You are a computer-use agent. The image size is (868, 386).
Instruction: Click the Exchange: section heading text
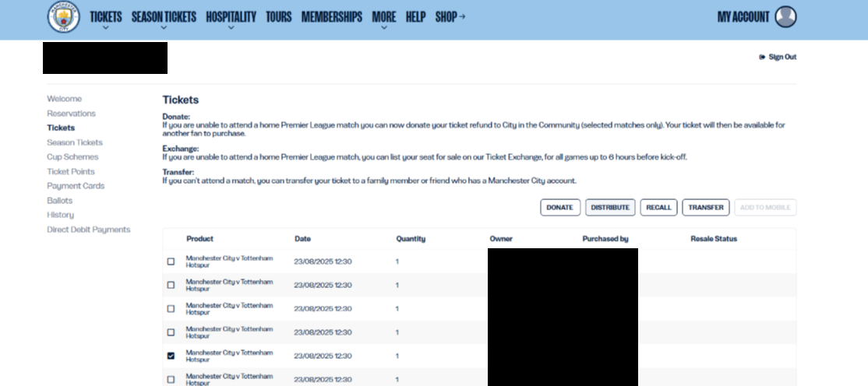(181, 149)
